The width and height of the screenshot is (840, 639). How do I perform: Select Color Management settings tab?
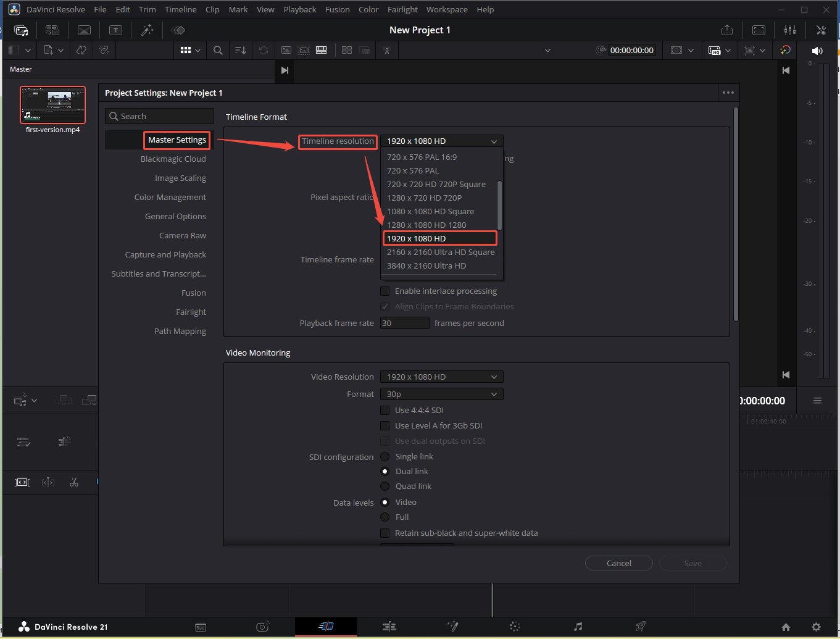(170, 198)
